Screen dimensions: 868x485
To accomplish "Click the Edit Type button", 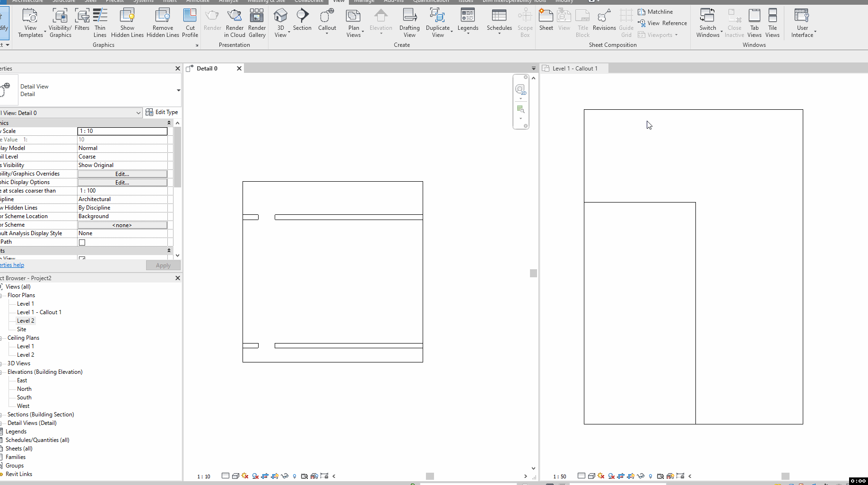I will pos(162,112).
